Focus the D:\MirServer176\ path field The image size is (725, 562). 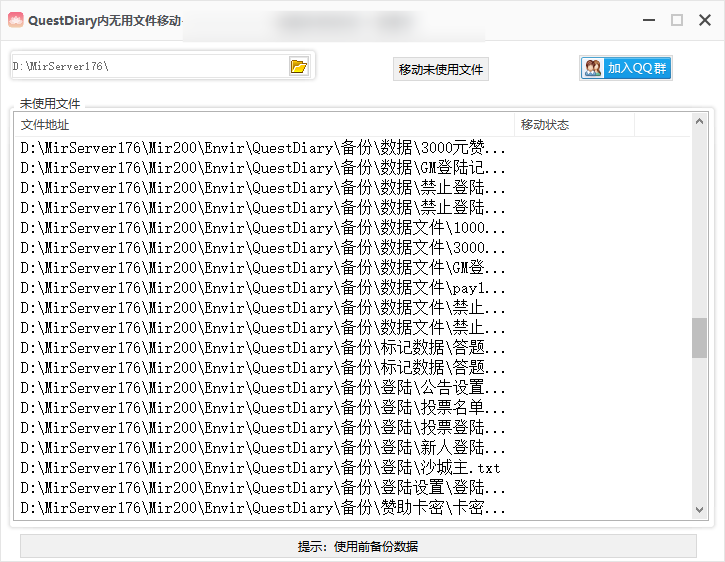click(150, 67)
